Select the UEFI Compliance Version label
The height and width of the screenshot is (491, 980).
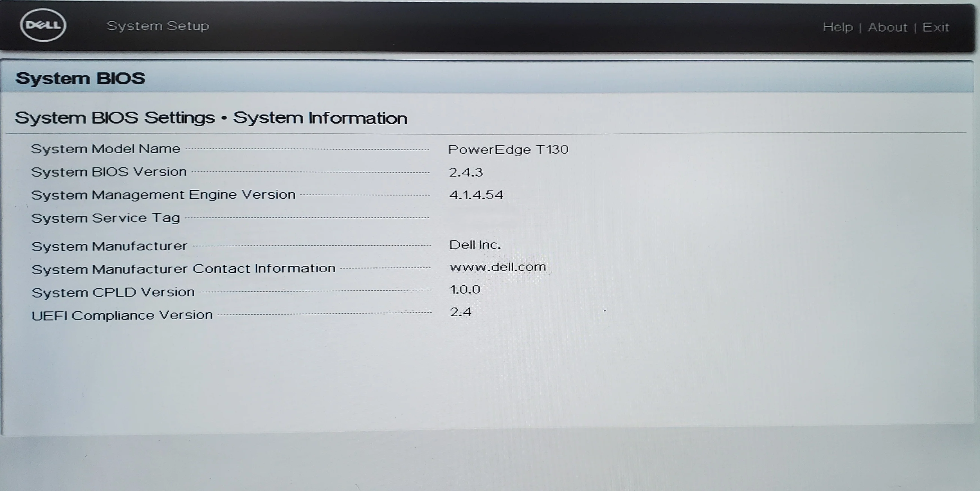click(122, 315)
